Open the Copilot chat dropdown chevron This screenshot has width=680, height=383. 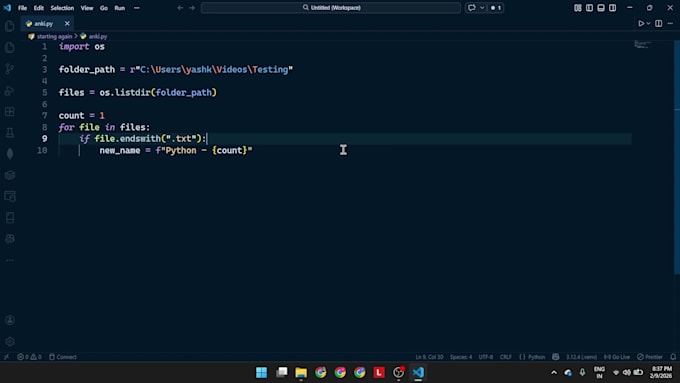tap(482, 8)
